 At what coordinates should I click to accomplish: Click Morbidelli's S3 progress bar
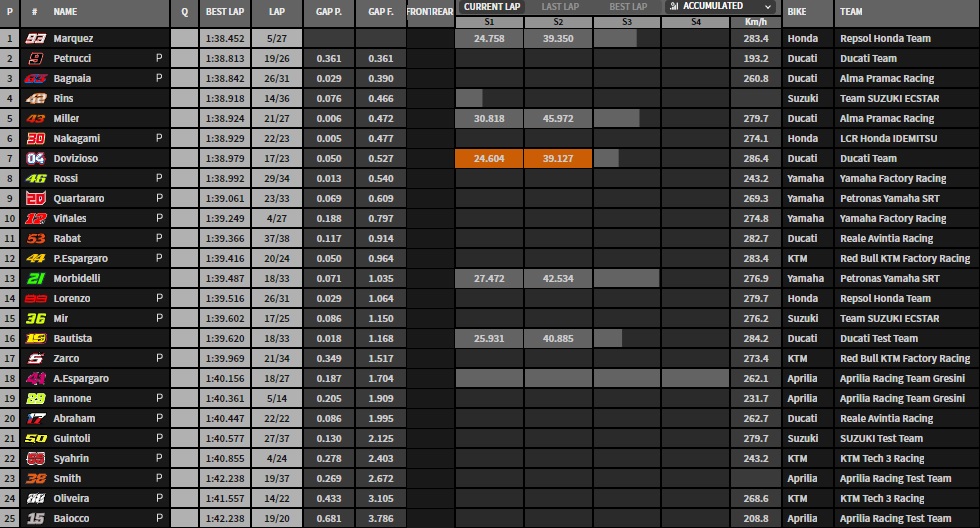626,279
